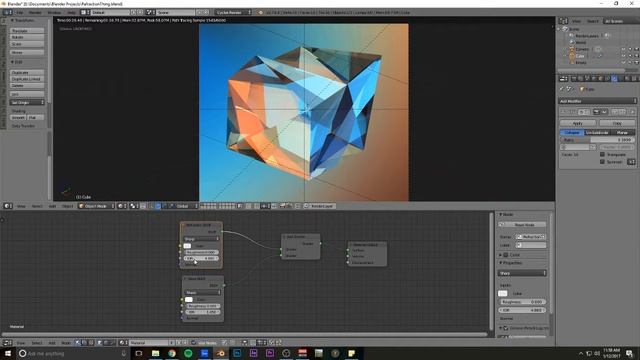Click the viewport shading mode icon
This screenshot has height=360, width=640.
pyautogui.click(x=122, y=206)
